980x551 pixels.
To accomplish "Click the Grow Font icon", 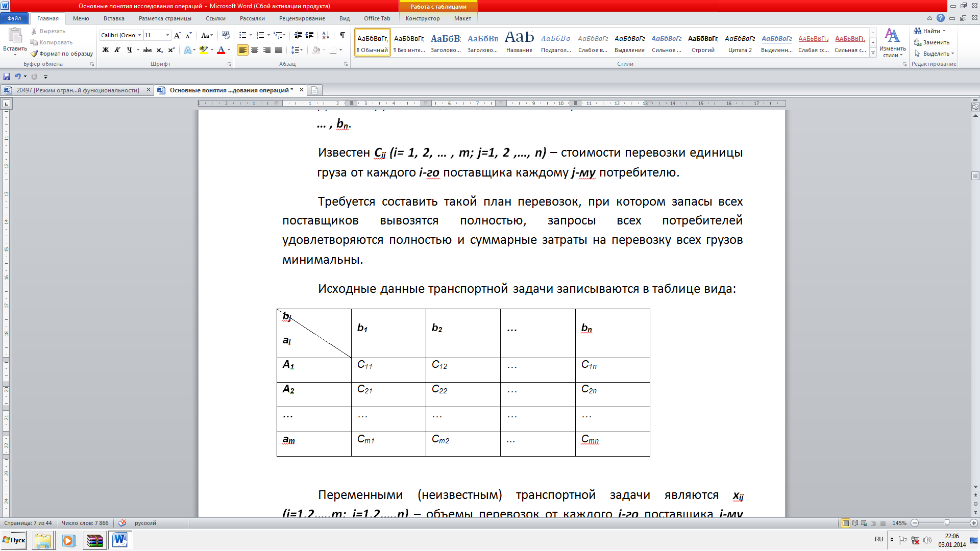I will pyautogui.click(x=177, y=35).
